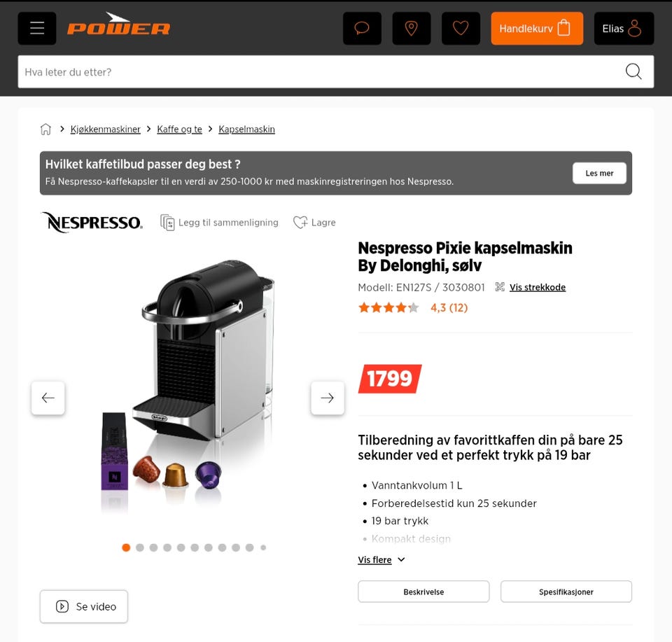Toggle Legg til sammenligning compare option
This screenshot has height=642, width=672.
(x=219, y=223)
